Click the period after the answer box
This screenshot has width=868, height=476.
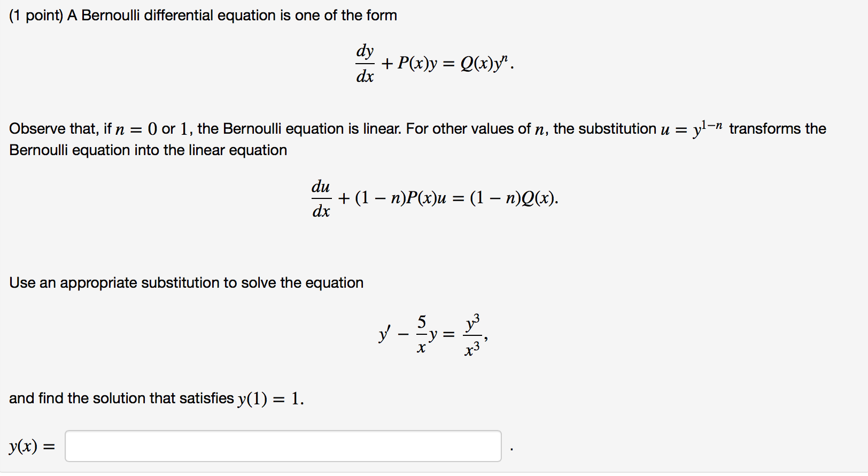click(x=513, y=448)
